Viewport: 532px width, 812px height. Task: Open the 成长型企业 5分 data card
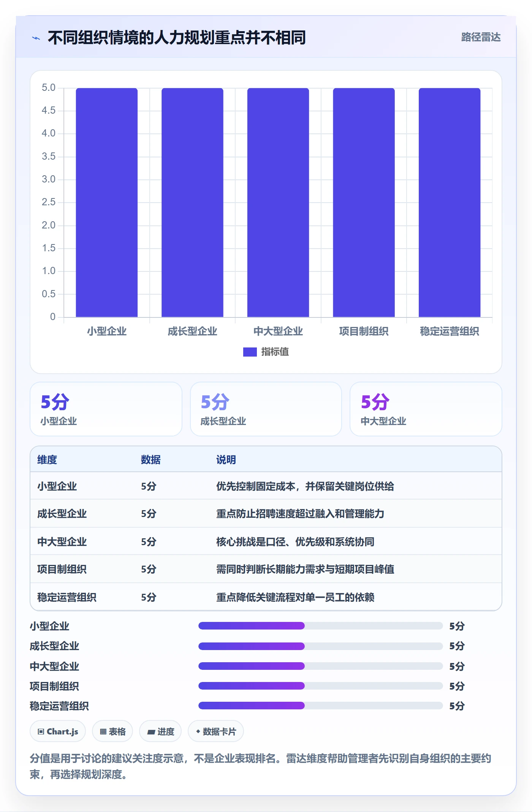[266, 409]
